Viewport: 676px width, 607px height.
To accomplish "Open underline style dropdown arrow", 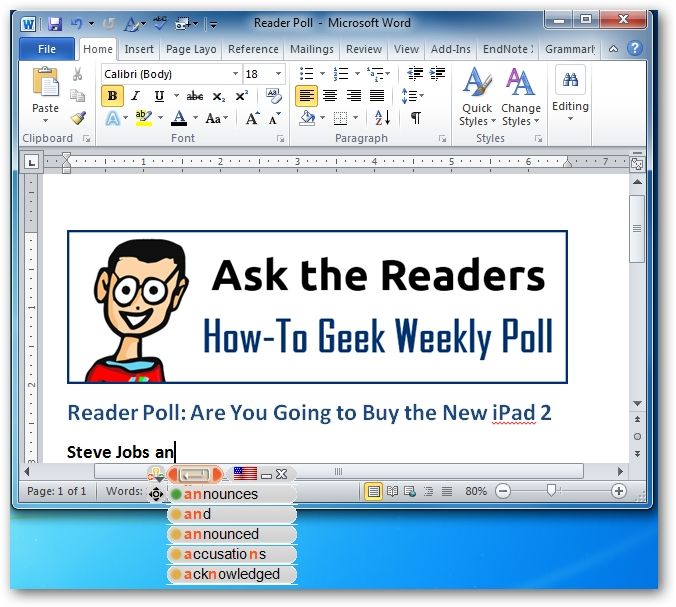I will coord(176,96).
